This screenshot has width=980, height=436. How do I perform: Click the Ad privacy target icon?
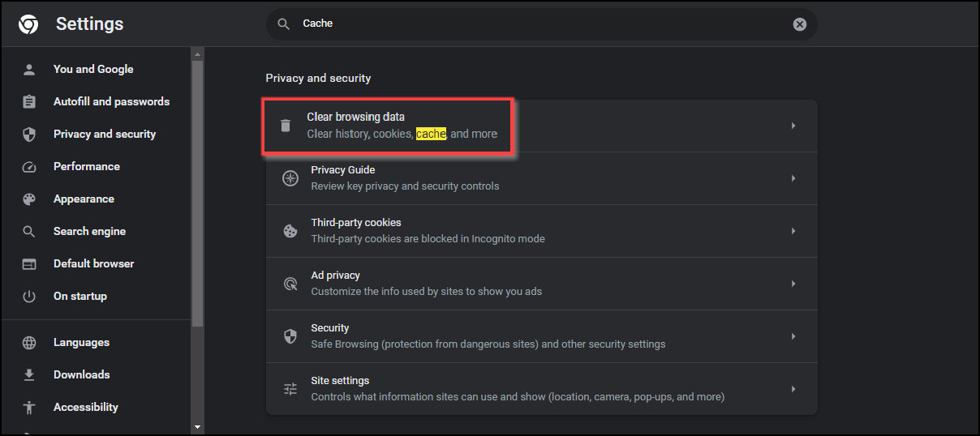click(290, 284)
